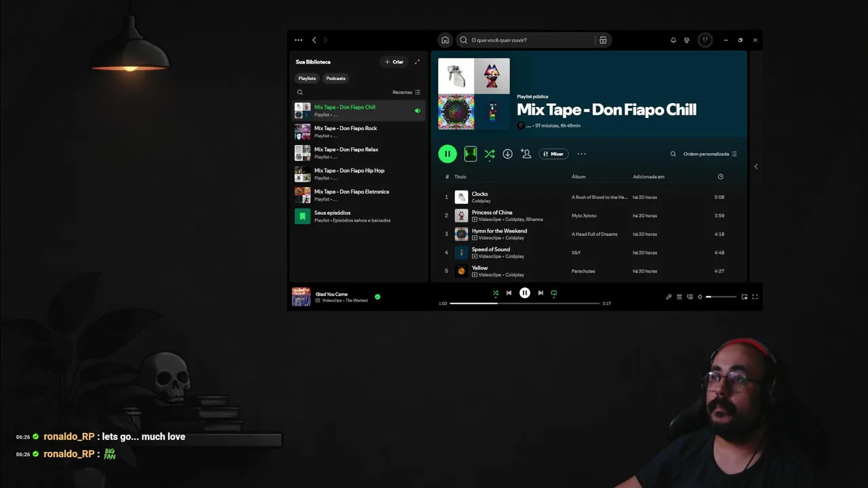Image resolution: width=868 pixels, height=488 pixels.
Task: Open the notifications bell
Action: point(673,40)
